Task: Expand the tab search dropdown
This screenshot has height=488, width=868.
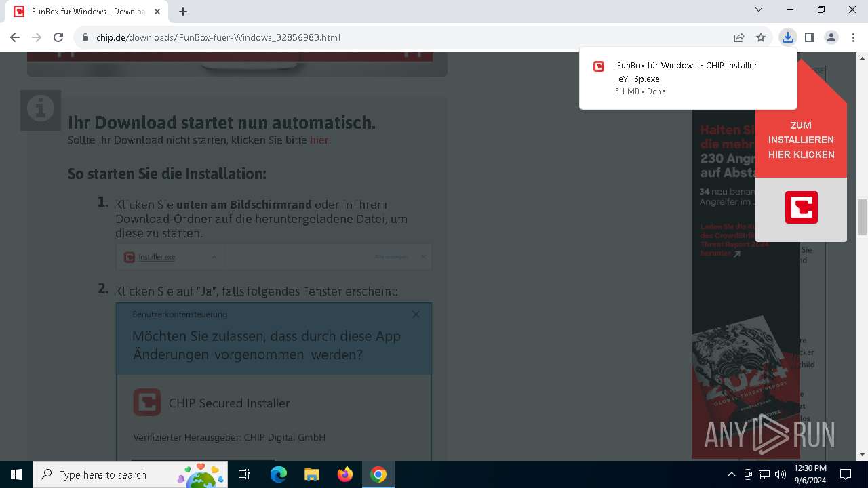Action: pos(759,9)
